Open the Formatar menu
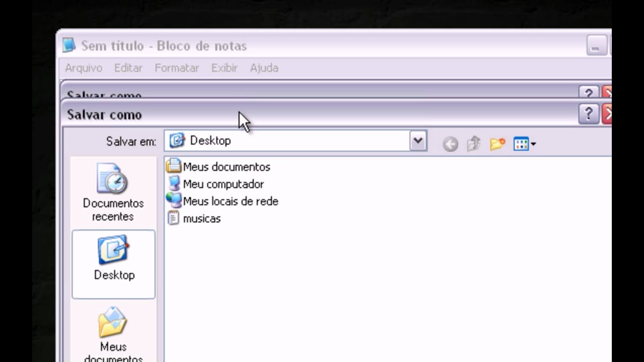Screen dimensions: 644x362 [x=177, y=68]
